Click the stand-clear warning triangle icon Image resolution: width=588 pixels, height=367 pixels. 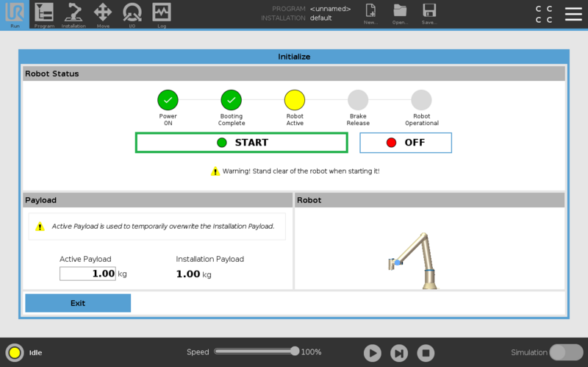tap(215, 171)
